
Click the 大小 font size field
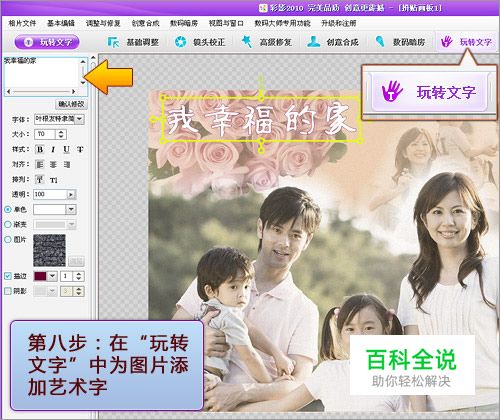point(45,134)
